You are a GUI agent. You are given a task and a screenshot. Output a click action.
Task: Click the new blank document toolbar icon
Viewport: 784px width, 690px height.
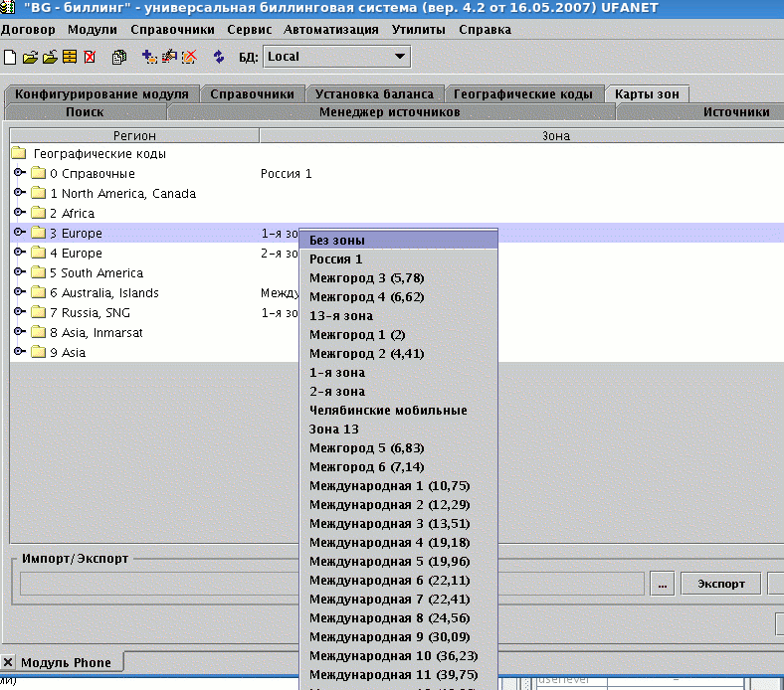click(x=10, y=57)
